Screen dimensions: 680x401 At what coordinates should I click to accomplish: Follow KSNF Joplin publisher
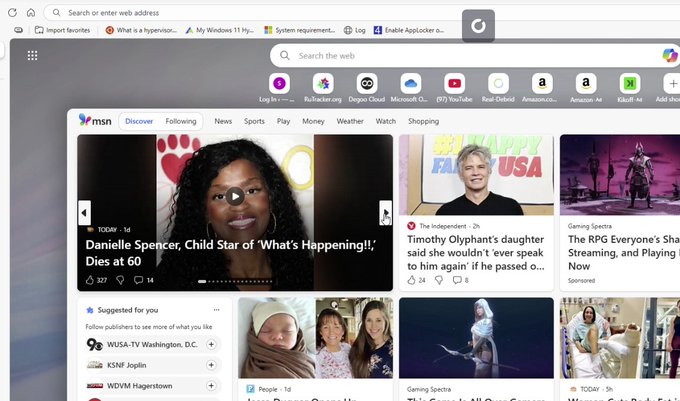tap(211, 365)
